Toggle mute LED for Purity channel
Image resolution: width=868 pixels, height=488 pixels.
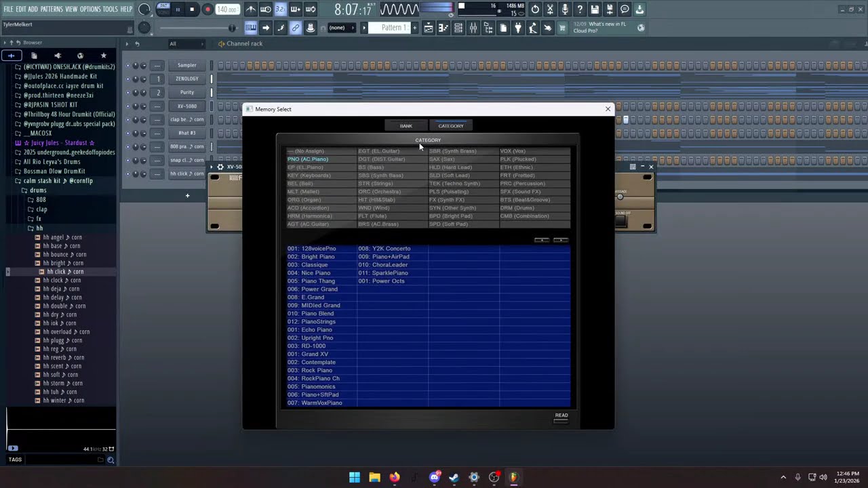(x=127, y=92)
